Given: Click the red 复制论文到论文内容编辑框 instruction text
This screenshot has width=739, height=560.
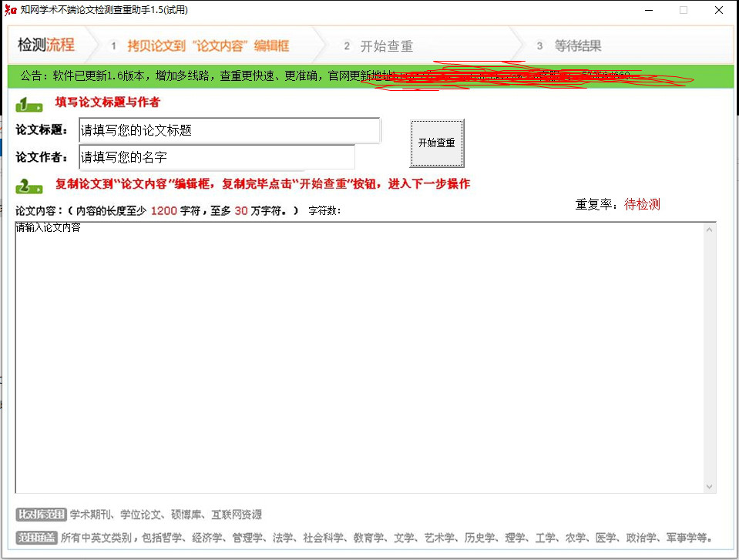Looking at the screenshot, I should coord(263,183).
